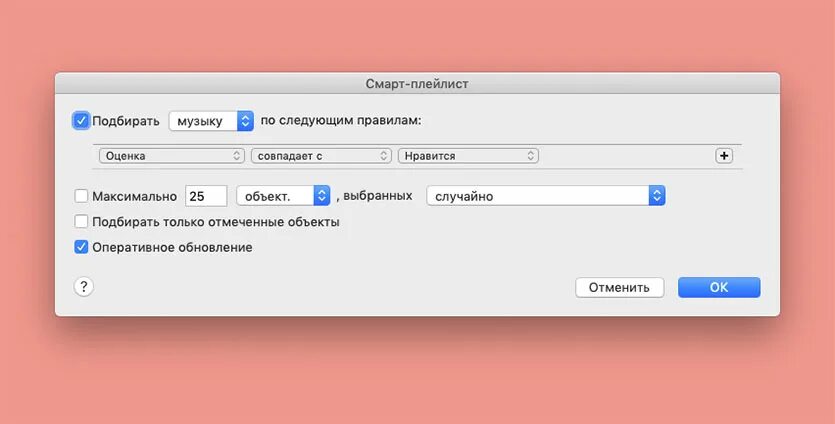Add a new rule with the plus button

724,156
